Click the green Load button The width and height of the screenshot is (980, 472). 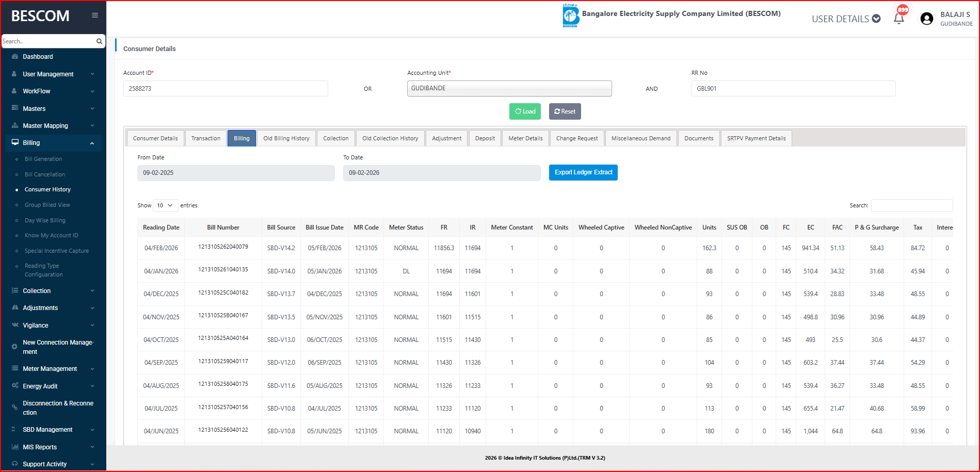click(x=525, y=111)
